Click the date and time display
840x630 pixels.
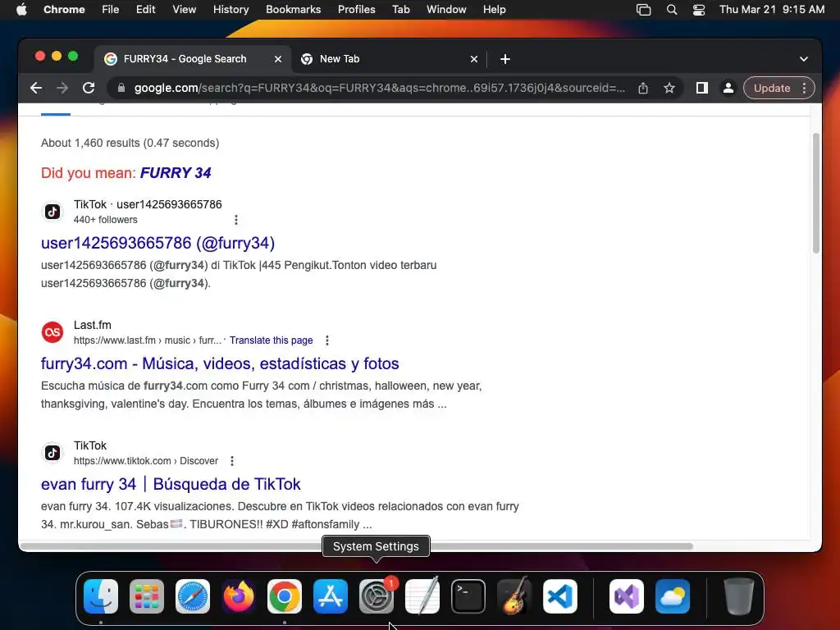(772, 10)
